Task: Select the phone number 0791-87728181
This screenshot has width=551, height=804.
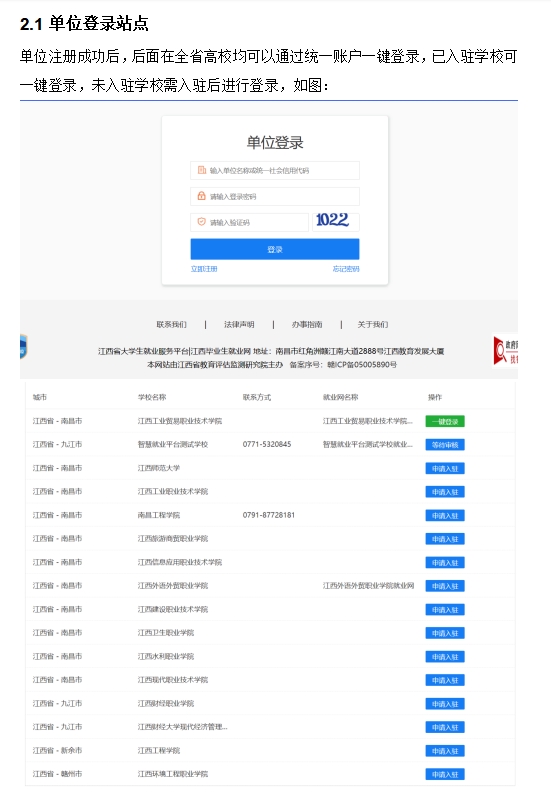Action: tap(269, 515)
